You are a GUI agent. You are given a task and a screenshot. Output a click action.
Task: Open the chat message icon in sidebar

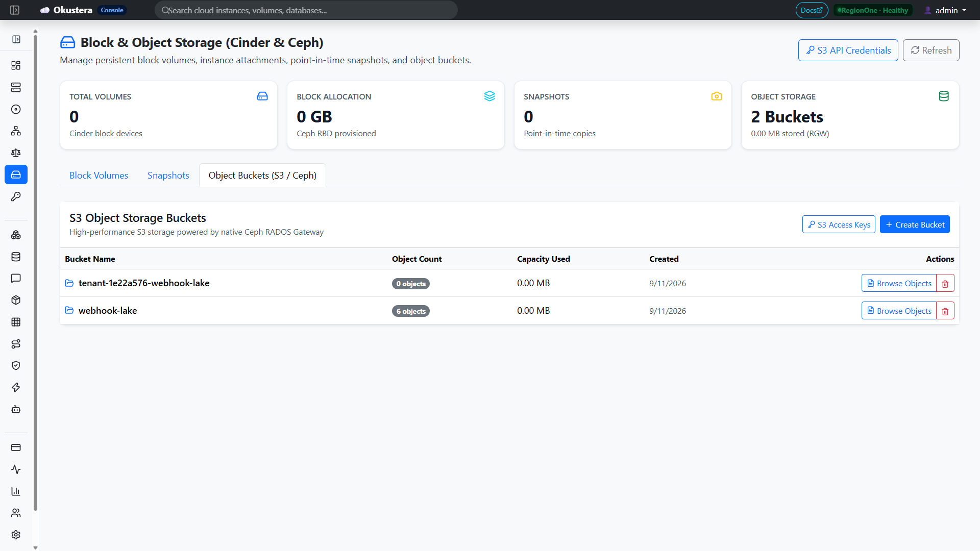[x=16, y=278]
